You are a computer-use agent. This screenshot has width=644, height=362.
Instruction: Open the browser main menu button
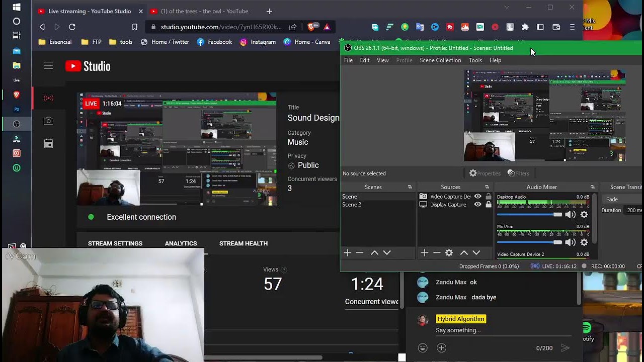point(572,27)
